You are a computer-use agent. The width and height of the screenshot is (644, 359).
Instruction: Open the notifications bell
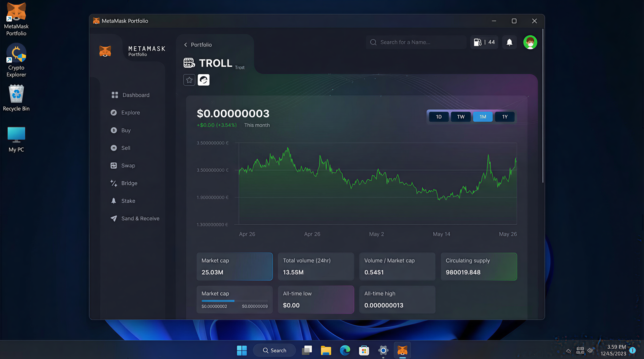tap(509, 42)
